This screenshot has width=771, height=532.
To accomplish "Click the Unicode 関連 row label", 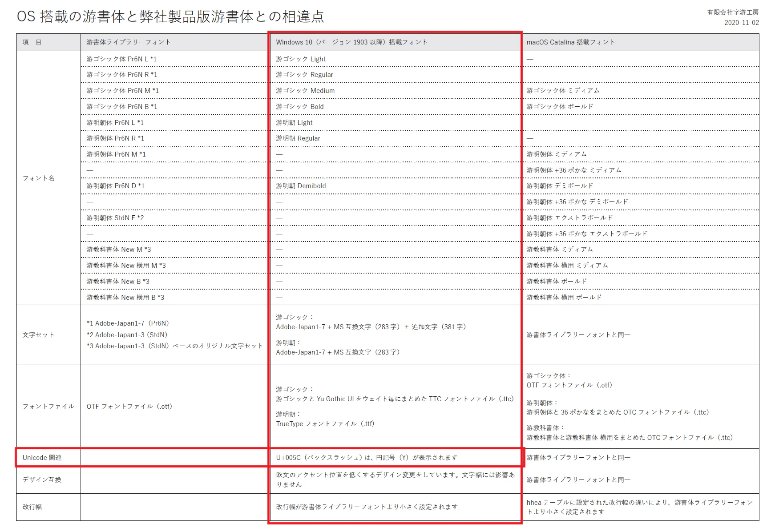I will tap(42, 458).
